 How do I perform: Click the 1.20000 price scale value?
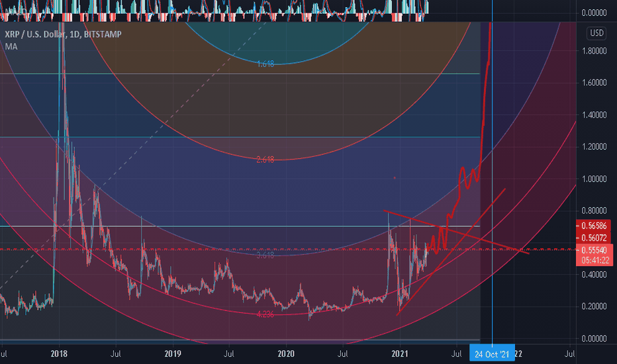[x=594, y=147]
